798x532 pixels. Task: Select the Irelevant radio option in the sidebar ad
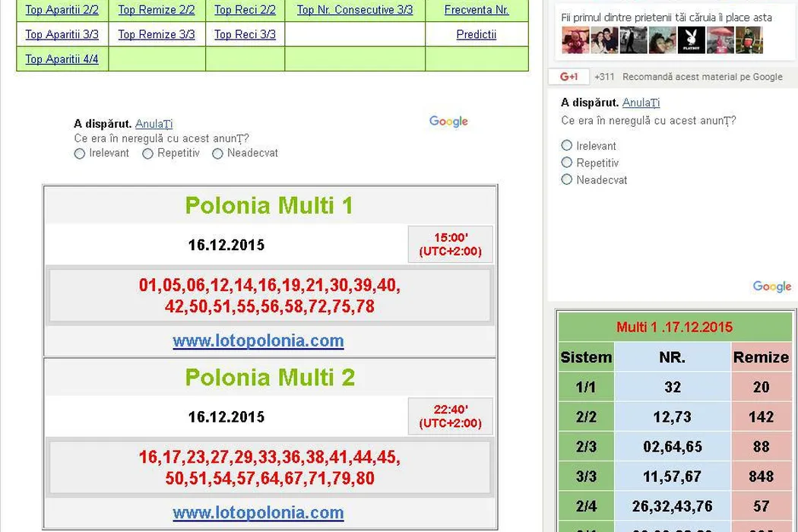pos(567,145)
